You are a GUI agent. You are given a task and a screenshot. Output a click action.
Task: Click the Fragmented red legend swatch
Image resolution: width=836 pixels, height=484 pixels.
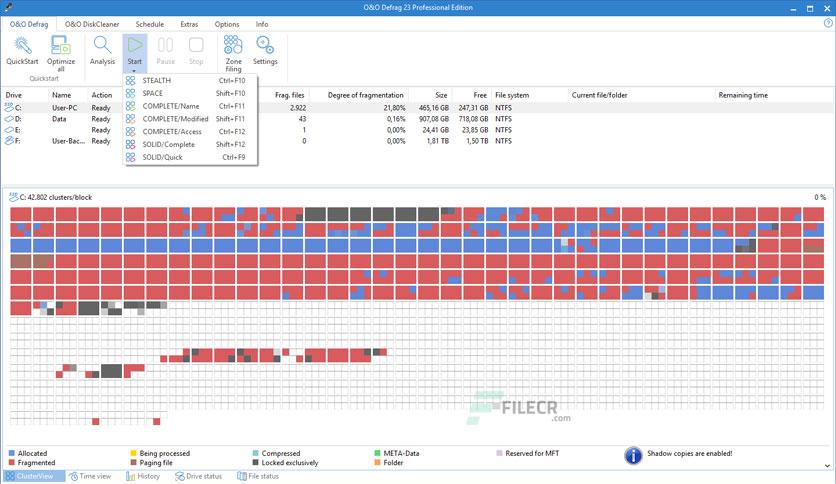pos(12,463)
